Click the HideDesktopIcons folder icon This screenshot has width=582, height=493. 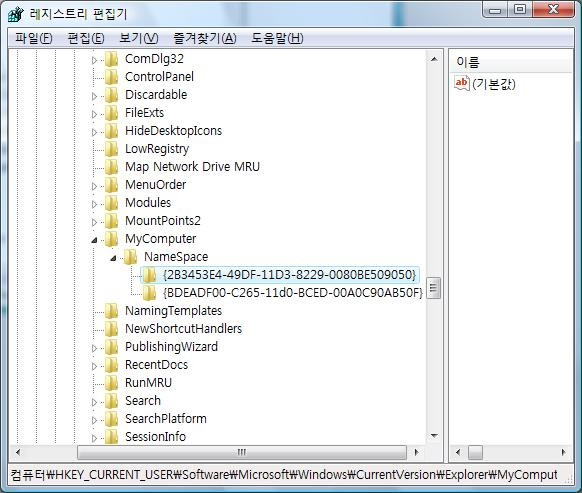pos(111,131)
